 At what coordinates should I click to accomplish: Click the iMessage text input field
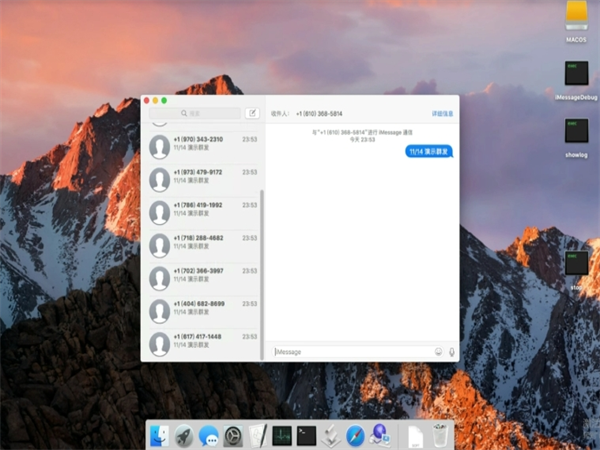tap(350, 352)
